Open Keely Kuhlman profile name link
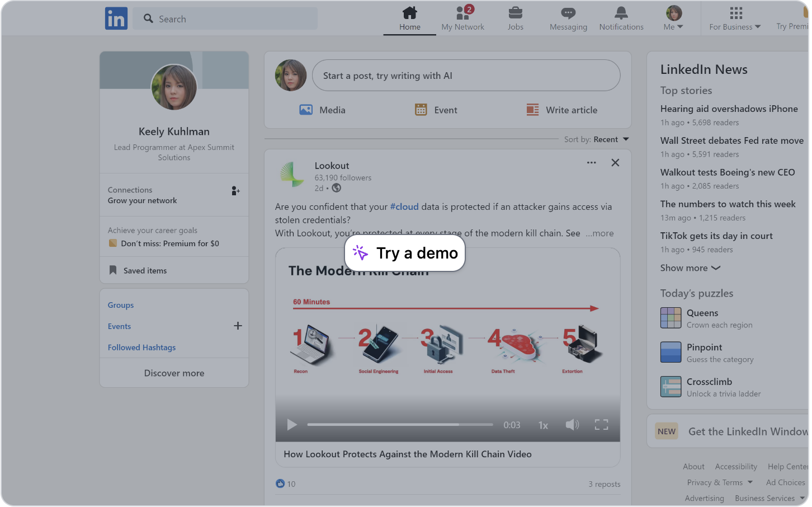The height and width of the screenshot is (507, 812). tap(174, 132)
